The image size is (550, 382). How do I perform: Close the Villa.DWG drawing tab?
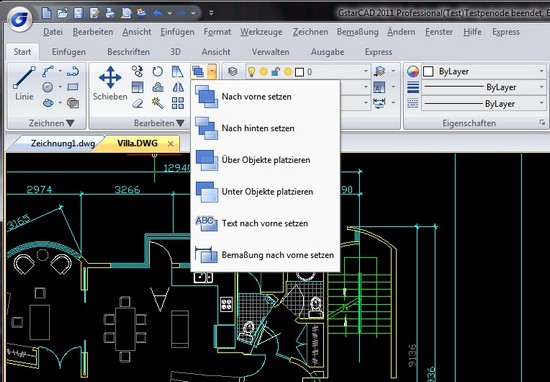click(x=170, y=144)
